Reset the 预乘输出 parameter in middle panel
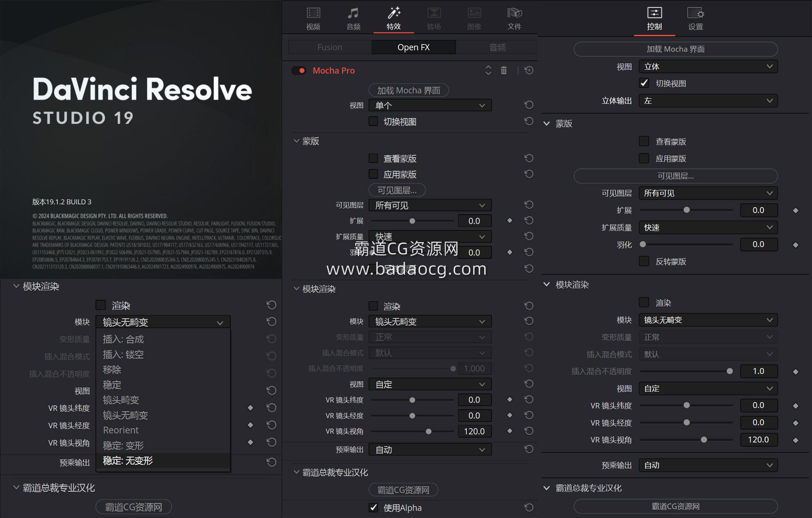This screenshot has height=518, width=812. point(529,450)
